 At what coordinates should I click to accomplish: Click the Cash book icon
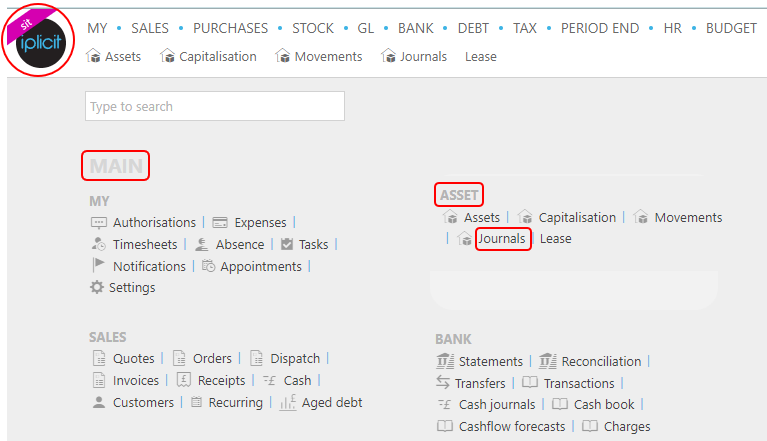point(560,405)
